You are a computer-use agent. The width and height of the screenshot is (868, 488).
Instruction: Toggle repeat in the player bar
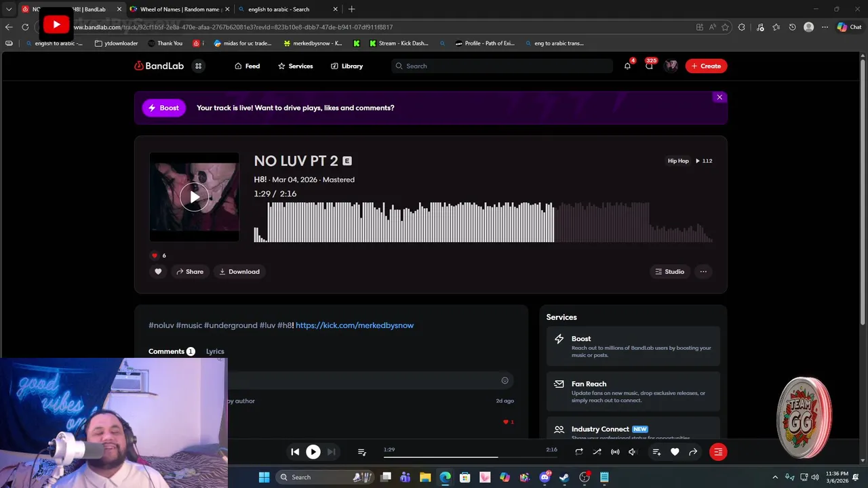pos(578,452)
